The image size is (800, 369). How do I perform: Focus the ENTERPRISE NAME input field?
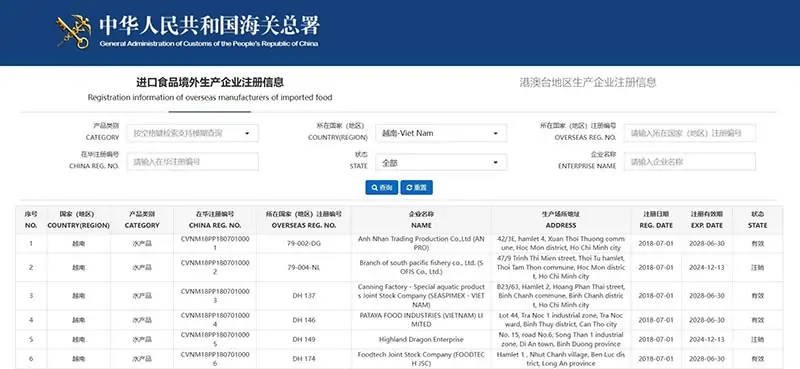click(689, 162)
